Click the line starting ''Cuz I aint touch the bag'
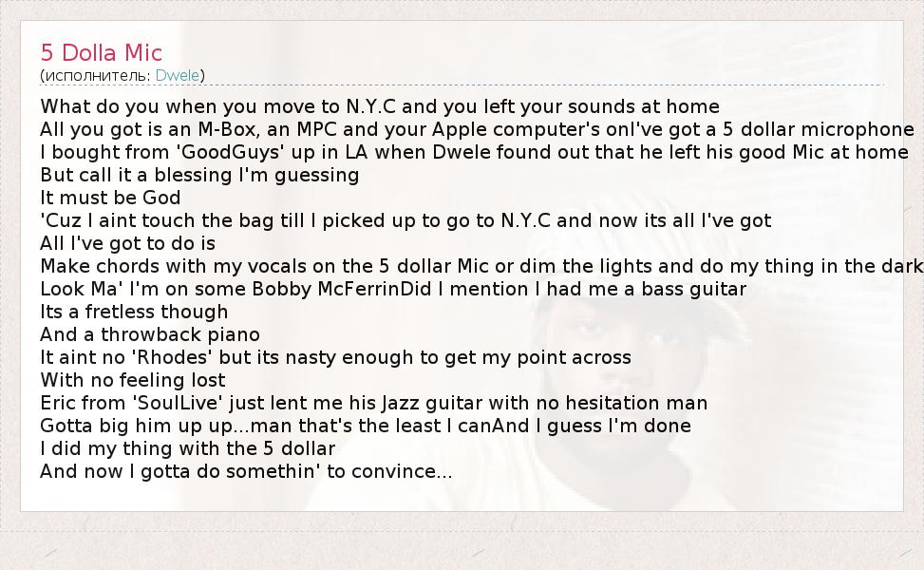This screenshot has width=924, height=570. tap(405, 220)
